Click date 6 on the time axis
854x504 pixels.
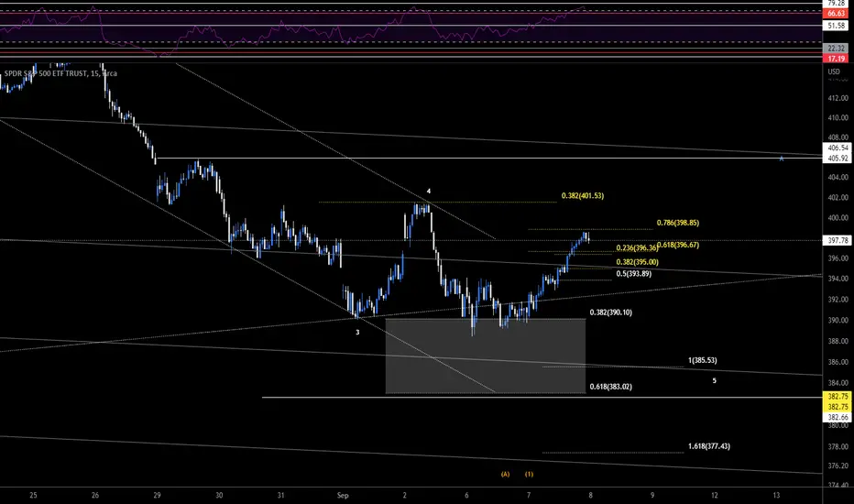point(466,495)
